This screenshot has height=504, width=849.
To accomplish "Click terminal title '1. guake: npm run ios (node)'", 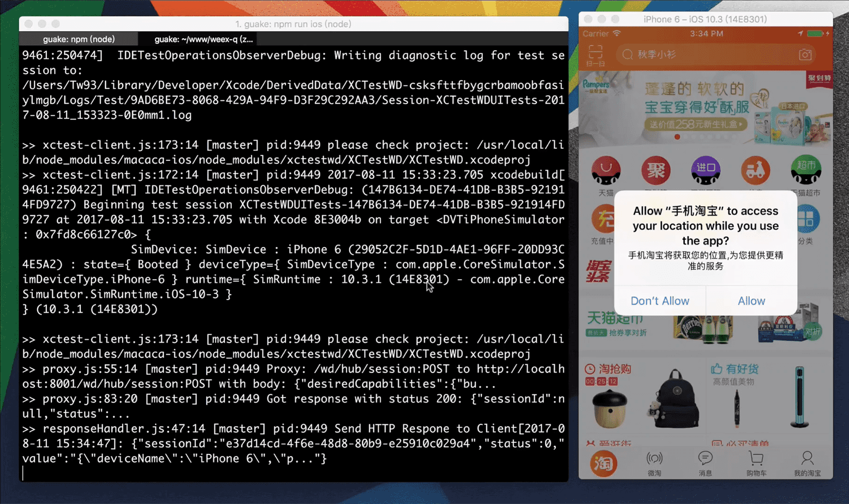I will pos(293,24).
